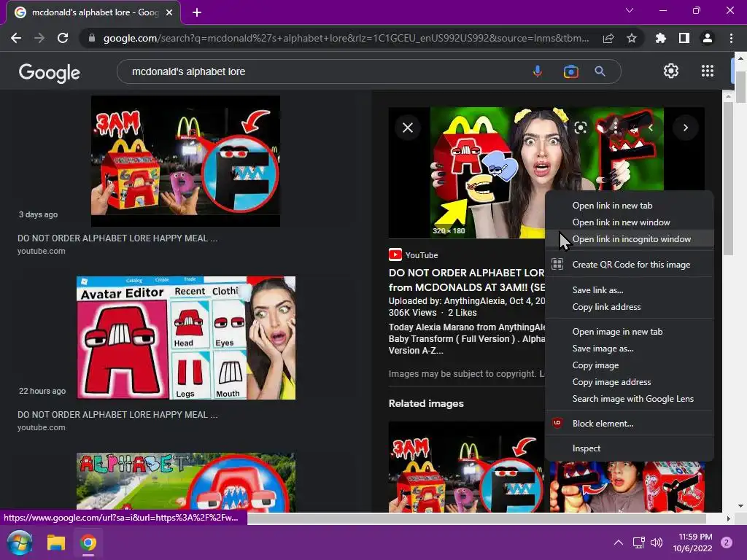
Task: Click the Chrome taskbar icon
Action: point(88,542)
